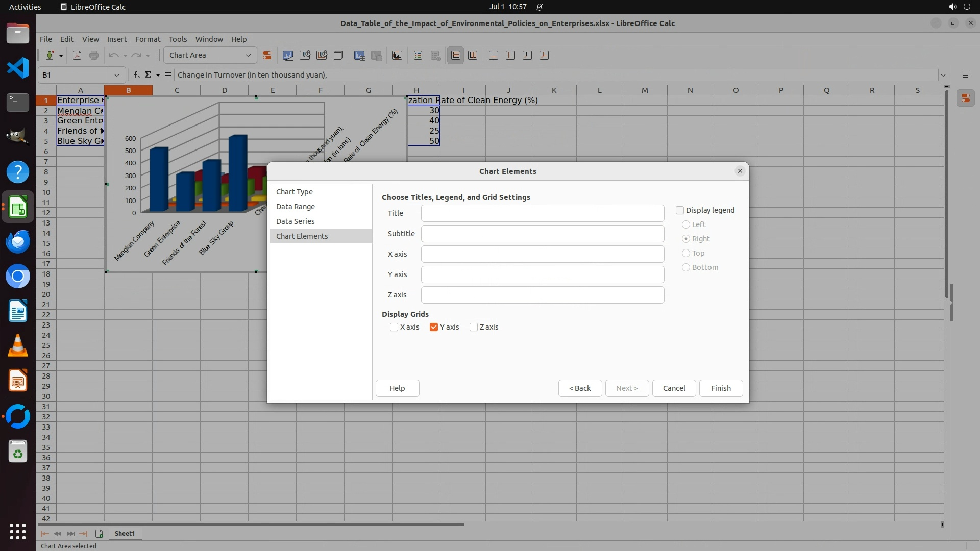Image resolution: width=980 pixels, height=551 pixels.
Task: Check the Z axis grid checkbox
Action: tap(474, 327)
